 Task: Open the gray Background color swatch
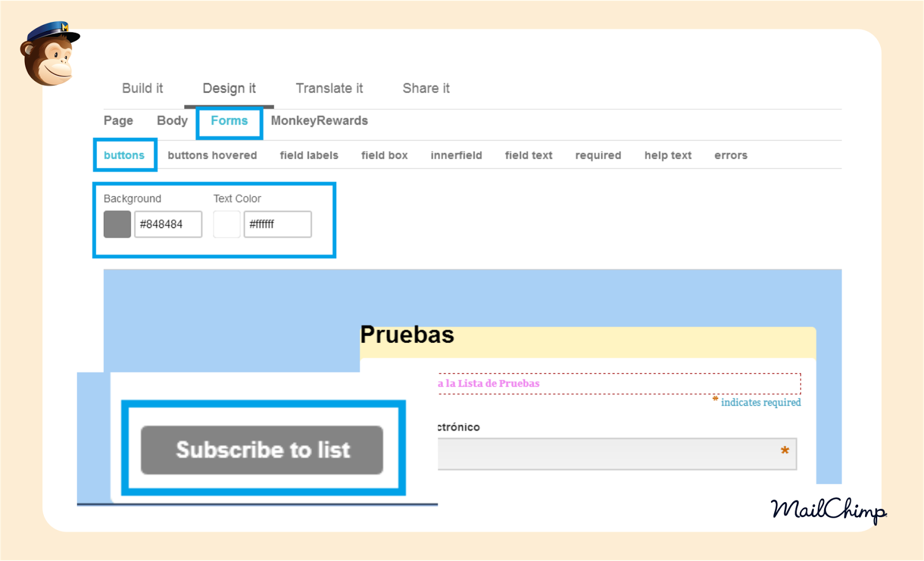coord(117,224)
